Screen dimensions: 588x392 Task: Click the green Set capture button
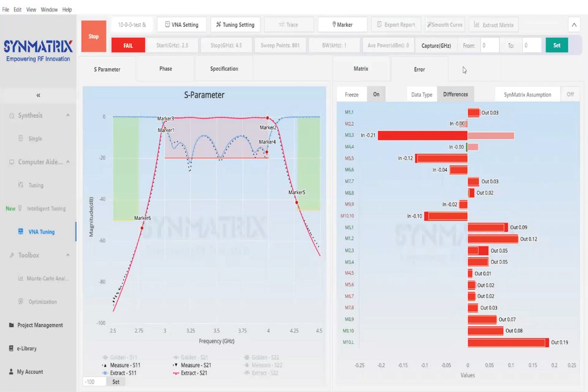(x=557, y=45)
